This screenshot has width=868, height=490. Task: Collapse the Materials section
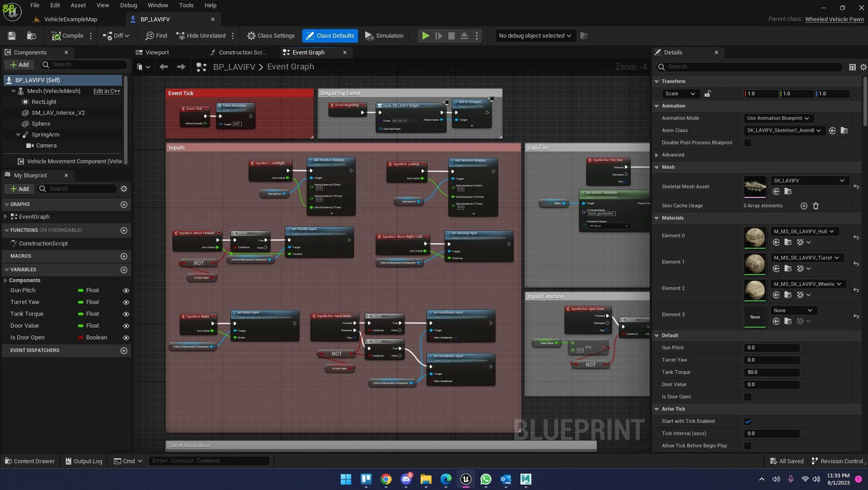pos(657,218)
